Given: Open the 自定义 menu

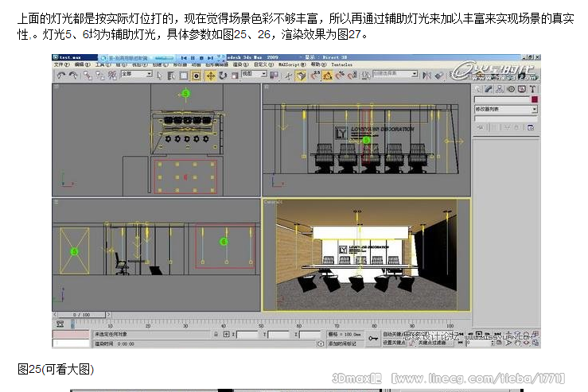Looking at the screenshot, I should pos(263,65).
